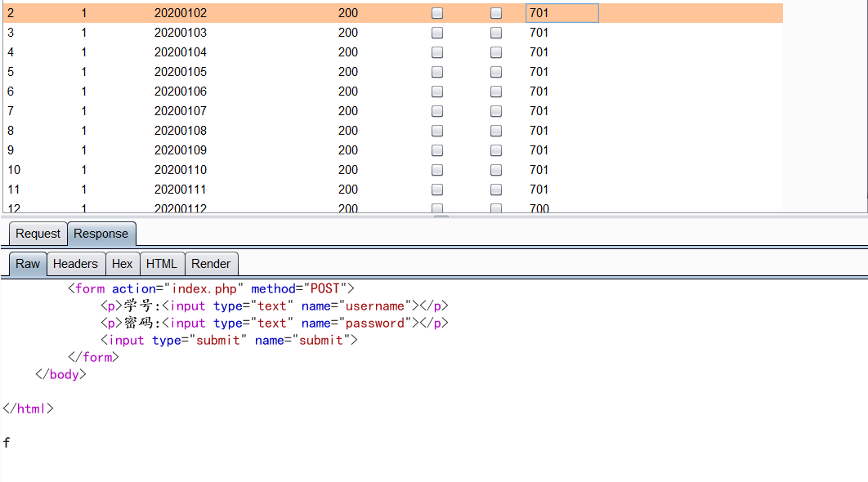Tick the first checkbox in the 20200103 row

point(437,33)
